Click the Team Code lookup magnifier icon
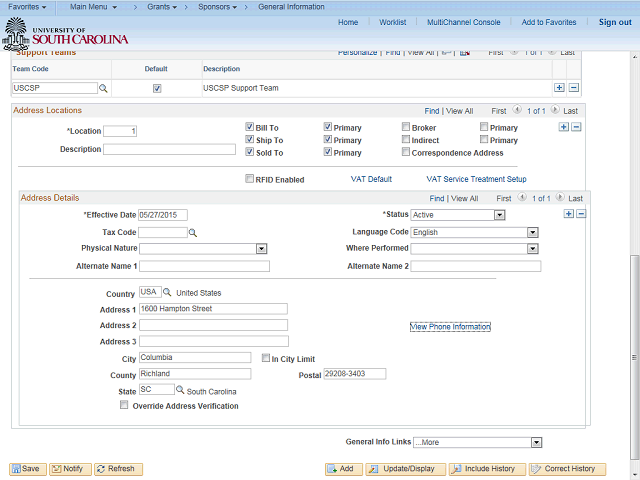 click(x=103, y=89)
